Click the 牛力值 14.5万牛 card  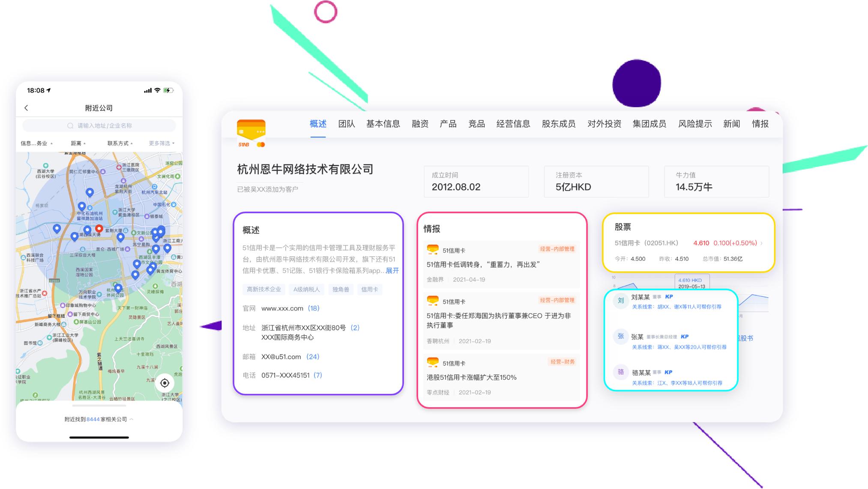pyautogui.click(x=716, y=182)
